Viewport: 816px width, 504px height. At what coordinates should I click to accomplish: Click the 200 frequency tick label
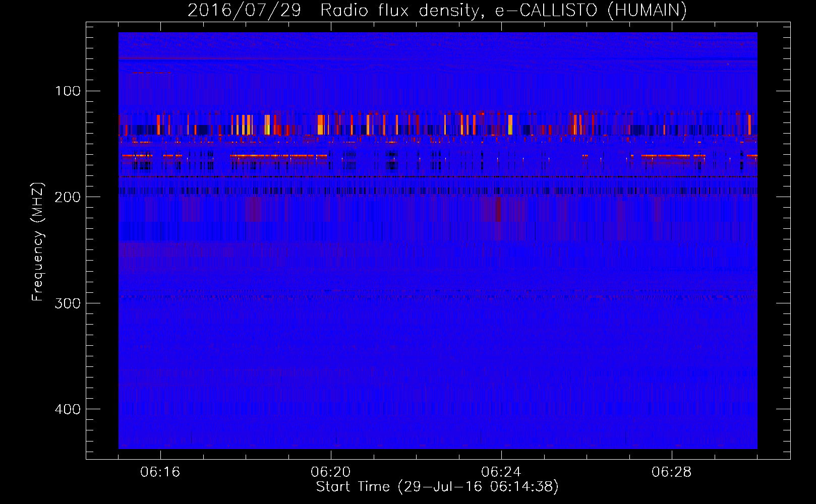pos(68,197)
